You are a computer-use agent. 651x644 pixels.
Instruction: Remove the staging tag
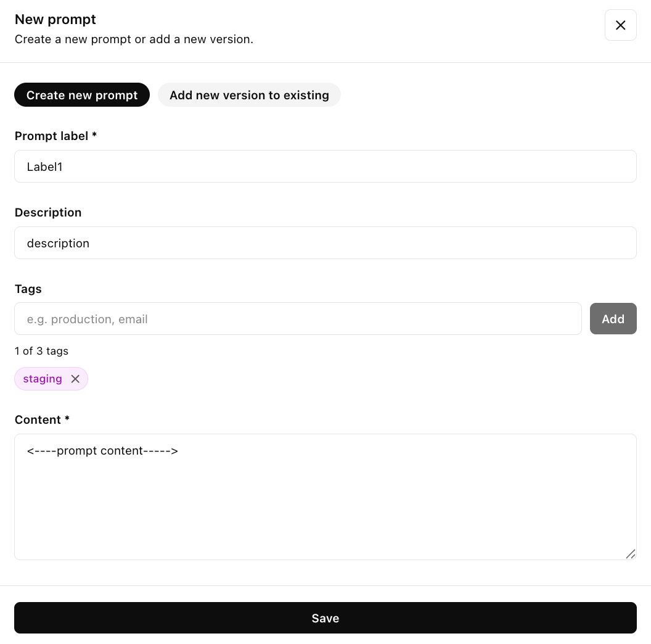[75, 379]
